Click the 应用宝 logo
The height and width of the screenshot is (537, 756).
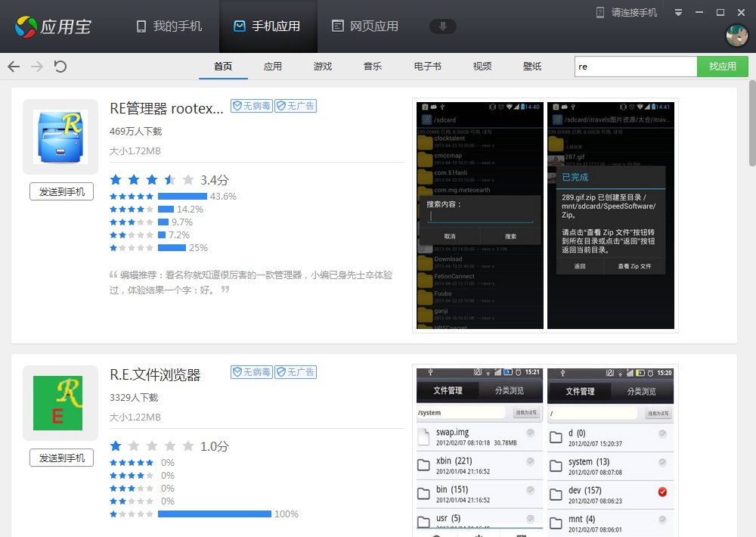53,26
